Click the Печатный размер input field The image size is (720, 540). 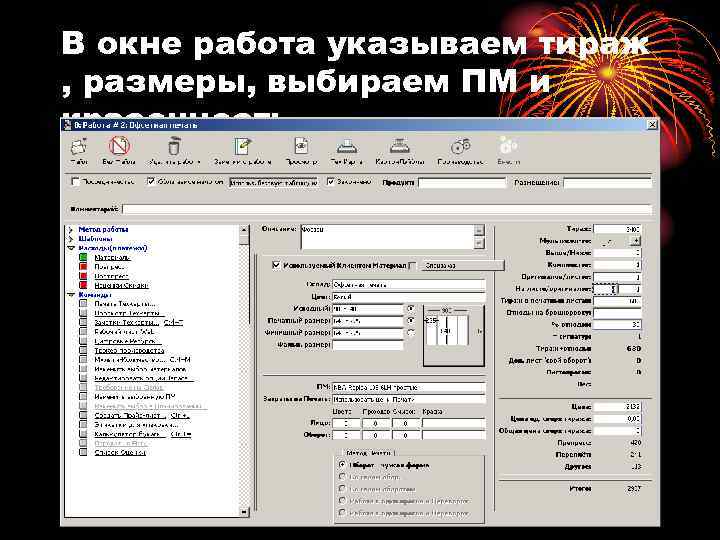pos(367,321)
